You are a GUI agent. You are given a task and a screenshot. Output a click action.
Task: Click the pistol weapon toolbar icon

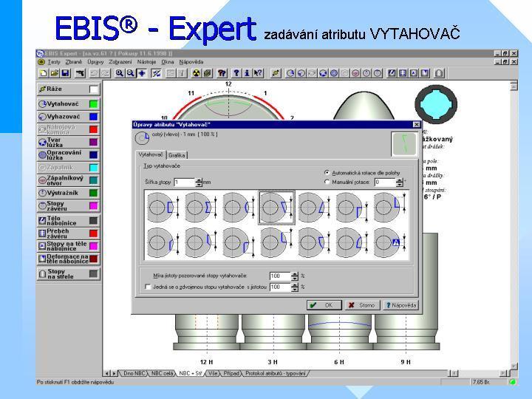point(80,73)
